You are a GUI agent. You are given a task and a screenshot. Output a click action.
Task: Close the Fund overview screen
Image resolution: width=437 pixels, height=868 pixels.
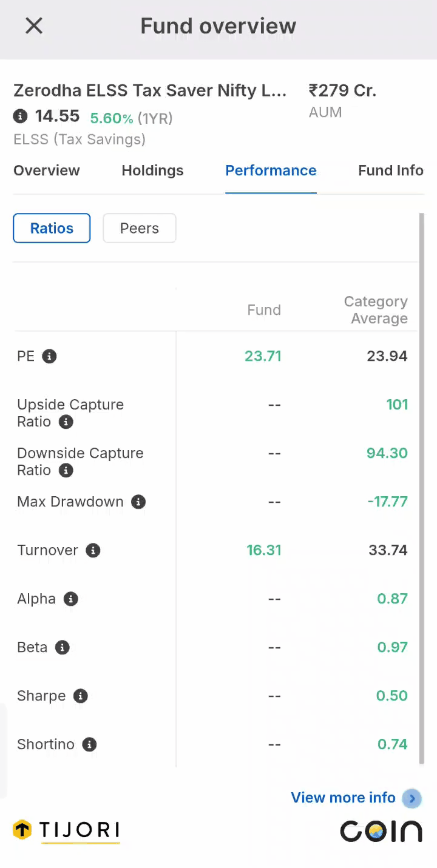point(34,25)
